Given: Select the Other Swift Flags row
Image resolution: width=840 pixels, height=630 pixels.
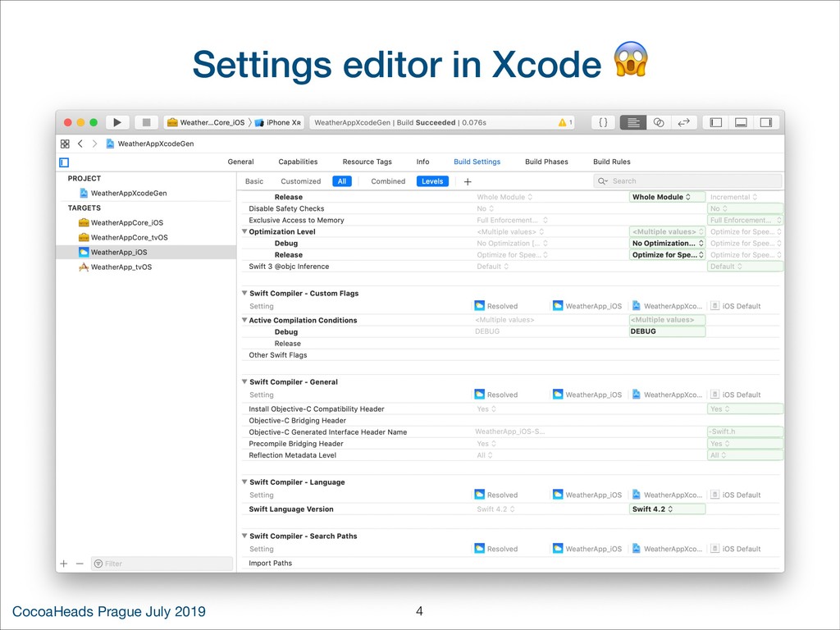Looking at the screenshot, I should [510, 355].
